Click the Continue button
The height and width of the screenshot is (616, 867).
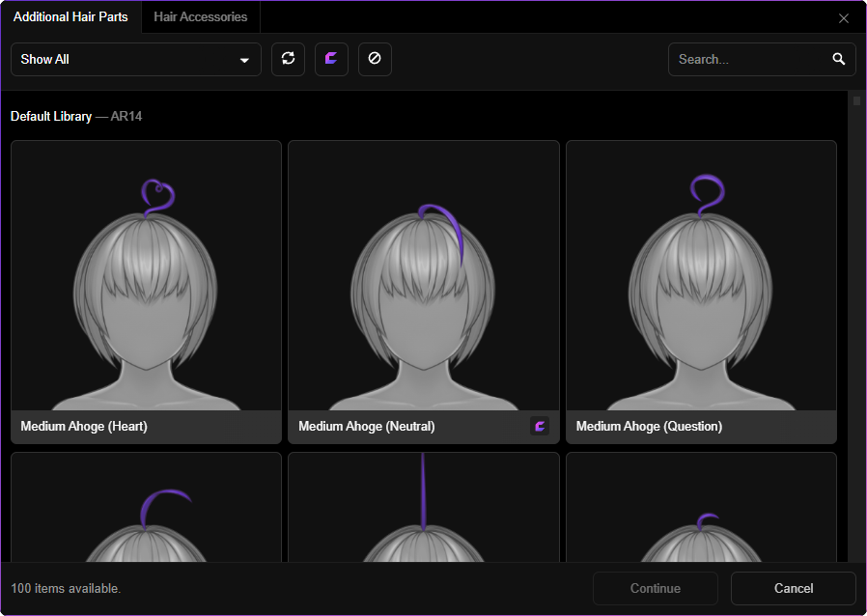656,588
